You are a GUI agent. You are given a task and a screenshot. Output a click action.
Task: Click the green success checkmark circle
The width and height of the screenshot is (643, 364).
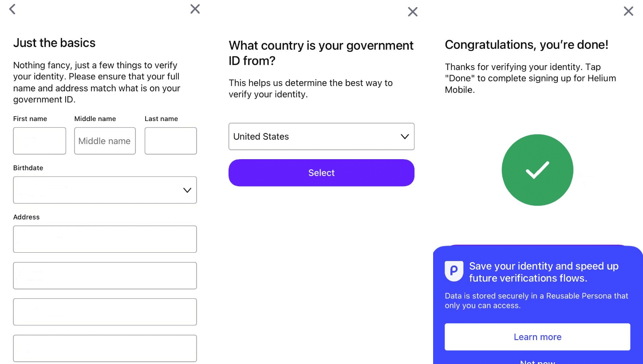537,170
